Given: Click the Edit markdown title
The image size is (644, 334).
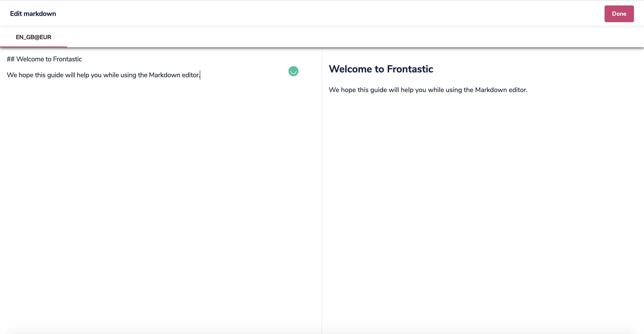Looking at the screenshot, I should point(33,14).
